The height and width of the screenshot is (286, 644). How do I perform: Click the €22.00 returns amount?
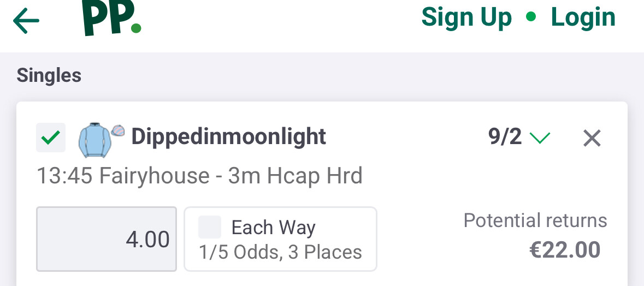565,250
